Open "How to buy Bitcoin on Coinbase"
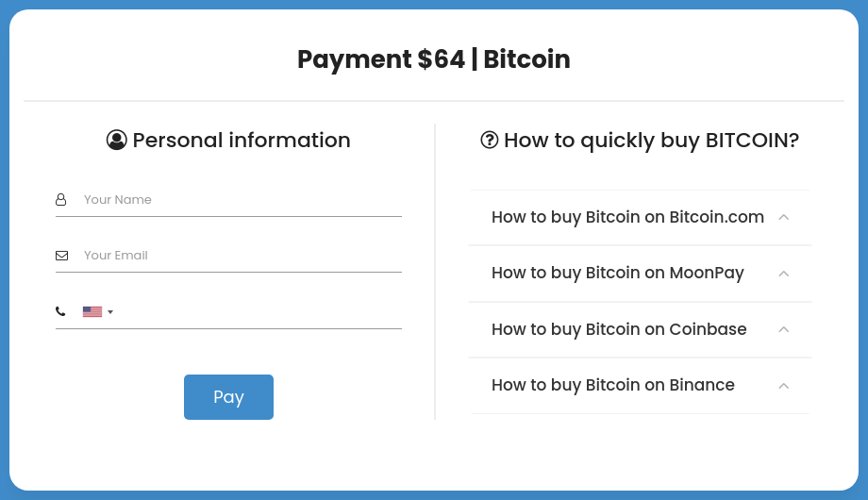868x500 pixels. (619, 329)
